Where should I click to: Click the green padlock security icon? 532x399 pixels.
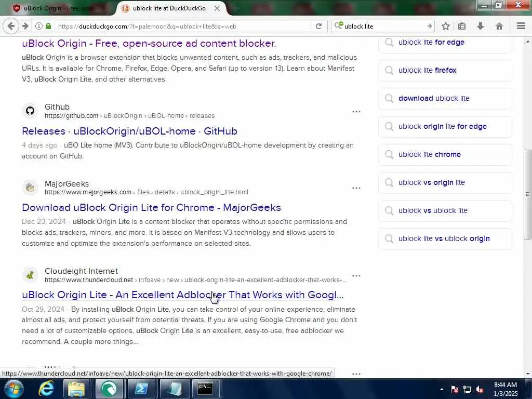pos(48,26)
